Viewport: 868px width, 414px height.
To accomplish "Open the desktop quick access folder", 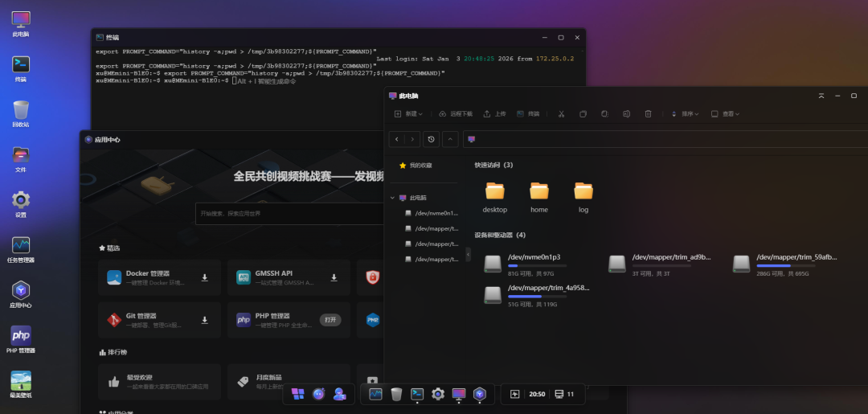I will [495, 197].
